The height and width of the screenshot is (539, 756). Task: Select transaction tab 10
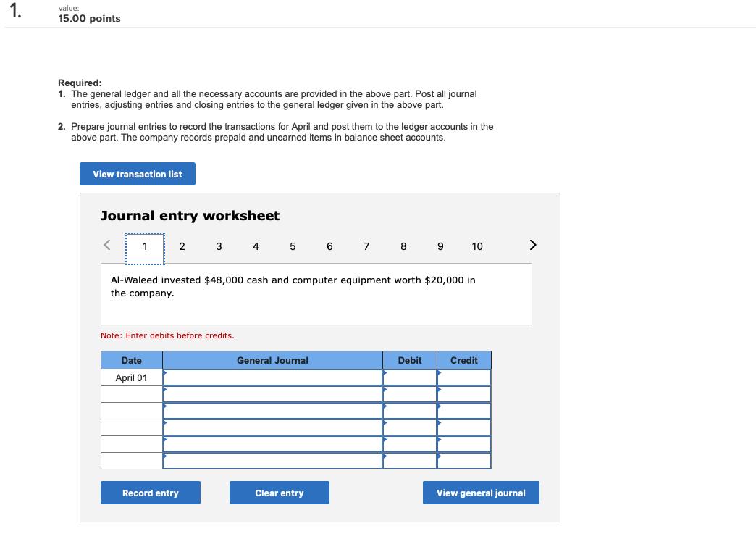coord(476,246)
